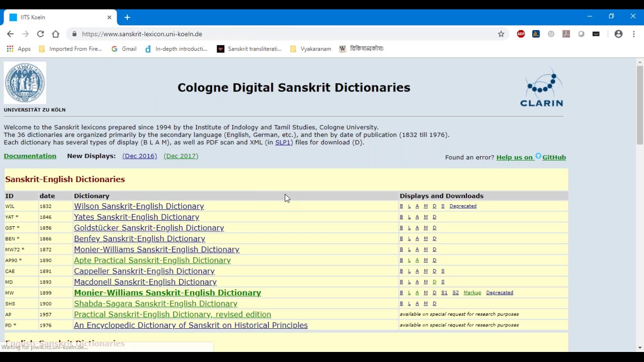
Task: Open Benfey Sanskrit-English Dictionary
Action: [140, 239]
